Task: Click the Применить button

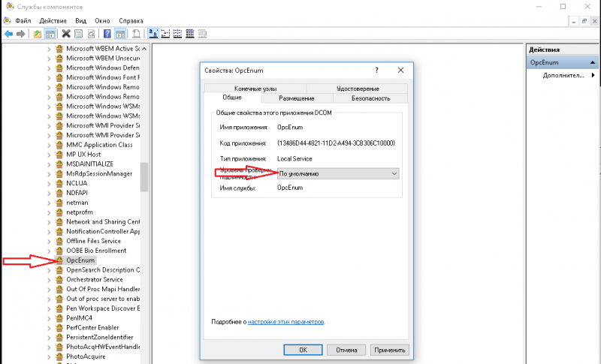Action: tap(390, 350)
